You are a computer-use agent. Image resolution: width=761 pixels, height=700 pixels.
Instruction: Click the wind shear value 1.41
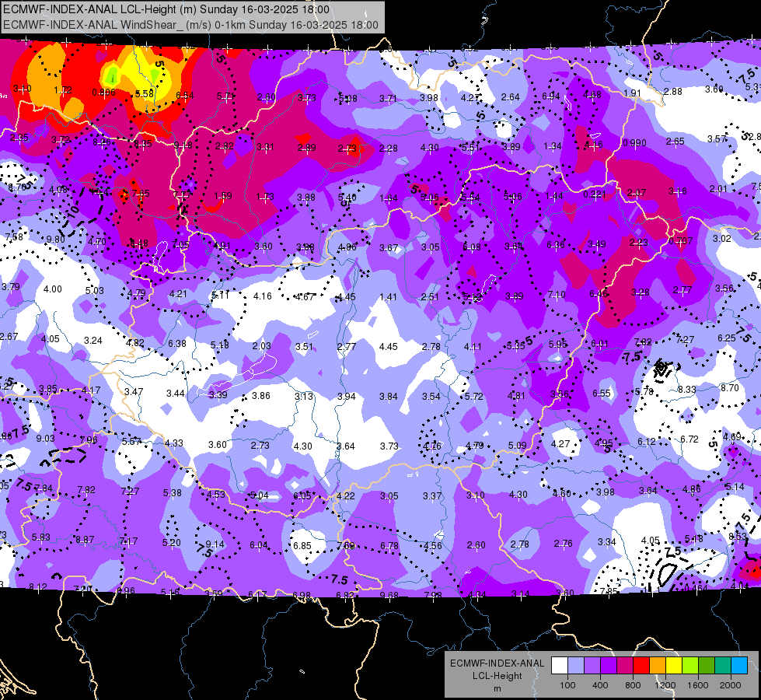[x=388, y=296]
